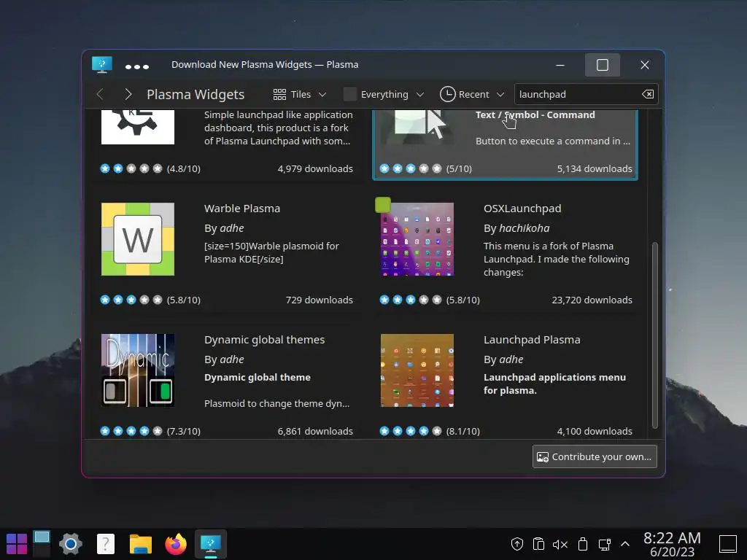
Task: Minimize the Download New Plasma Widgets window
Action: pyautogui.click(x=560, y=65)
